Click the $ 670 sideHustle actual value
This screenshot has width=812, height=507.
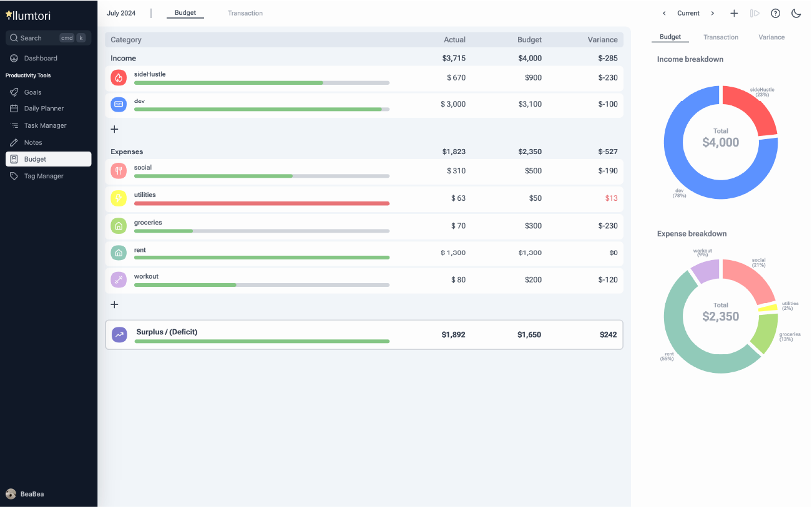(x=456, y=78)
